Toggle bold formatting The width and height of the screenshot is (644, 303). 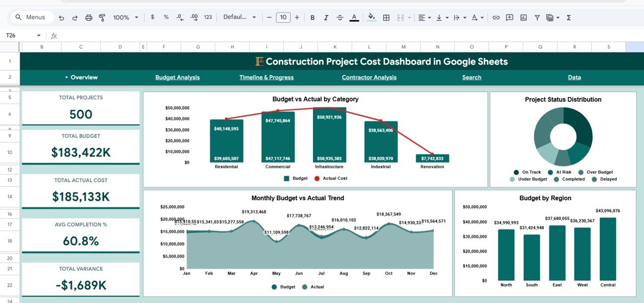pos(312,17)
